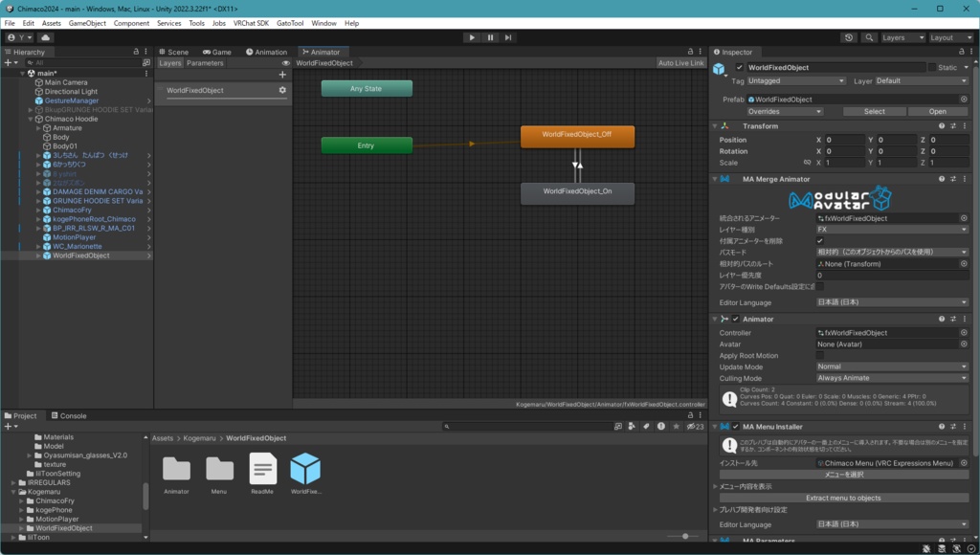Toggle the WorldFixedObject active checkbox
The height and width of the screenshot is (555, 980).
tap(740, 68)
